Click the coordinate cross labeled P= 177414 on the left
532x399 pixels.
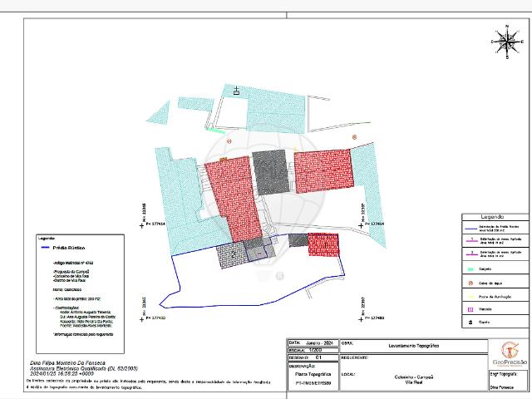coord(142,225)
